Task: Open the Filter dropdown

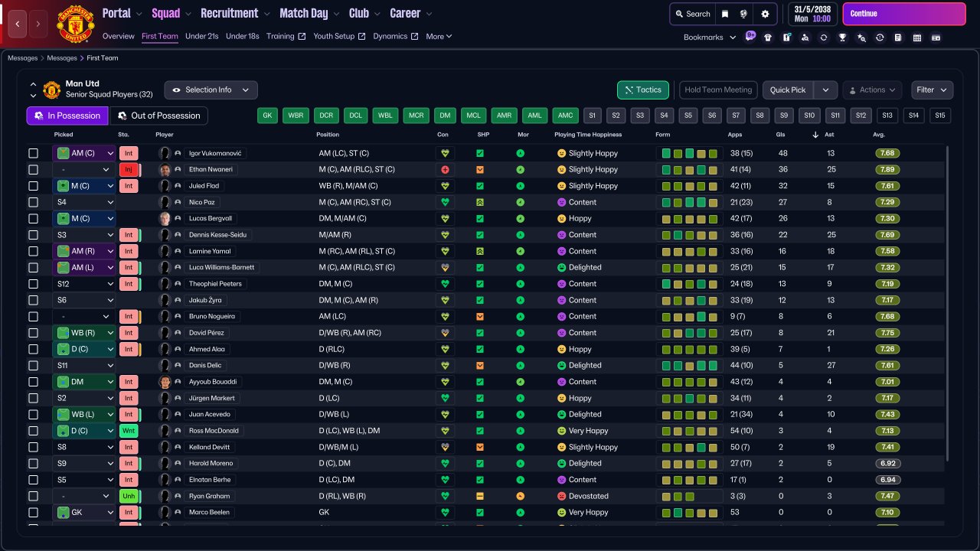Action: coord(932,90)
